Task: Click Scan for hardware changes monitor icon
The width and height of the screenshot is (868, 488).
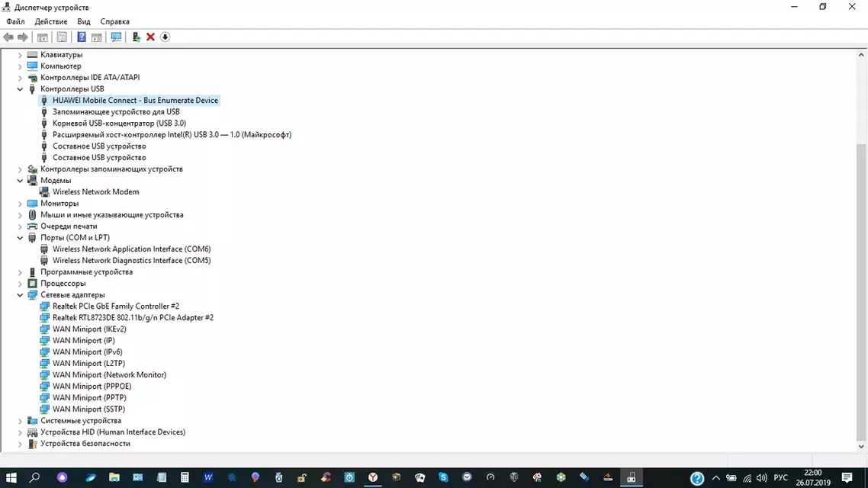Action: 116,37
